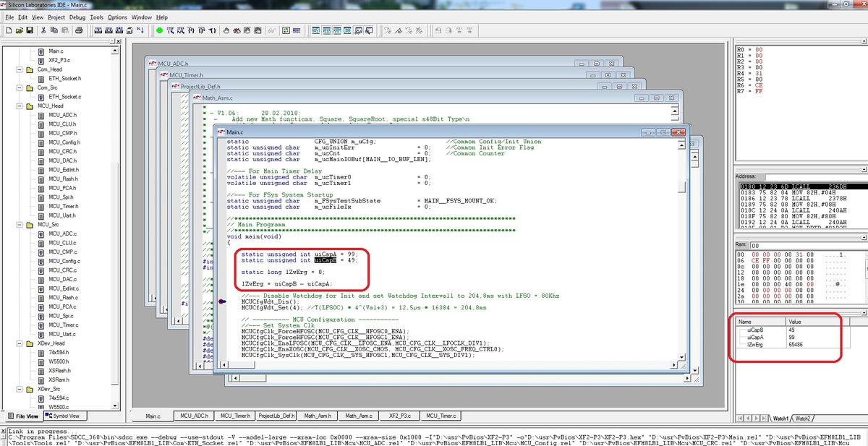This screenshot has width=868, height=446.
Task: Click the single Step debug icon
Action: coord(171,30)
